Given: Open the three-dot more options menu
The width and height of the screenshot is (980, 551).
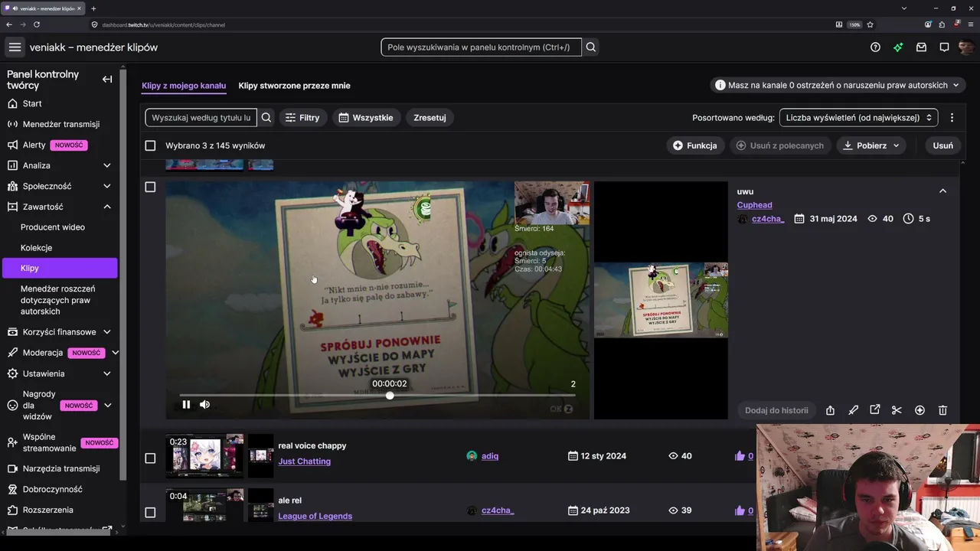Looking at the screenshot, I should tap(952, 118).
